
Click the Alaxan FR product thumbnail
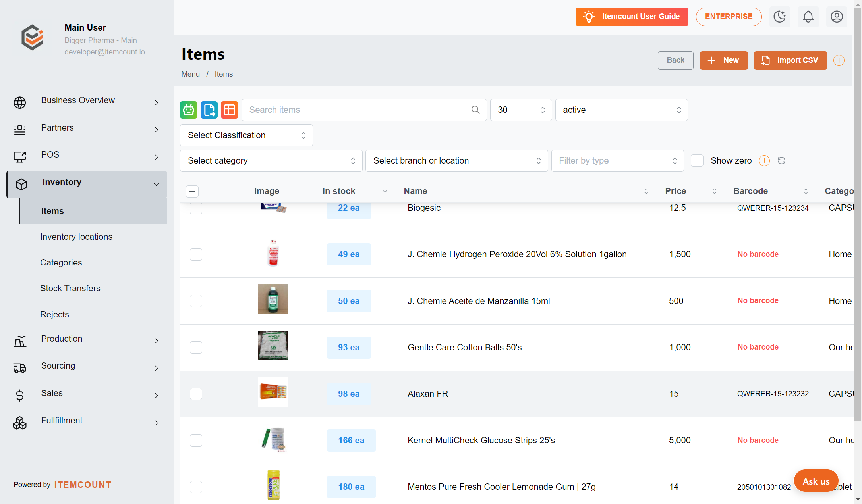(x=273, y=392)
